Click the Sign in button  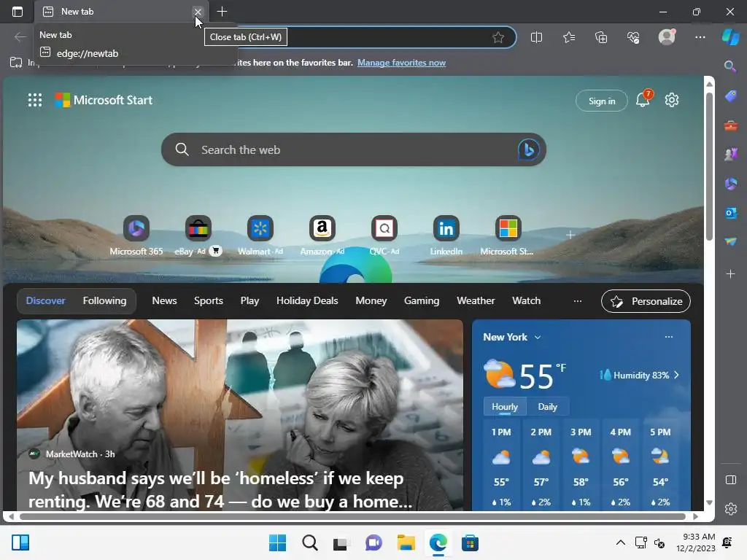point(602,101)
